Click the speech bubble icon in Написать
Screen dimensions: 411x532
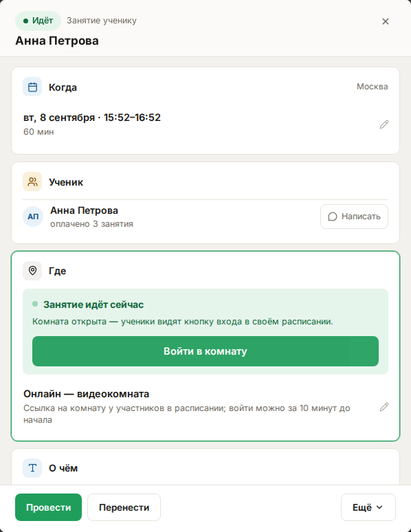[x=332, y=217]
